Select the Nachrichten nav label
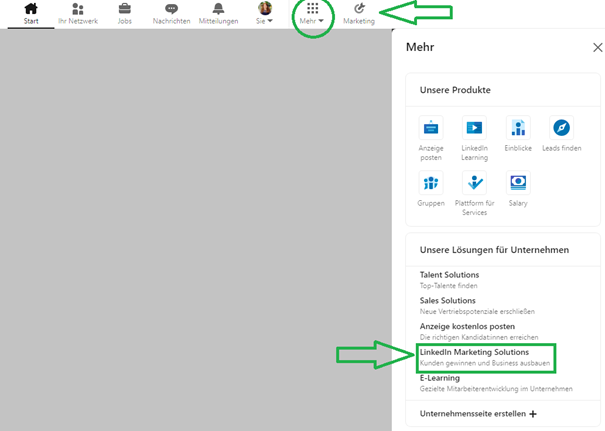Image resolution: width=605 pixels, height=431 pixels. pyautogui.click(x=171, y=21)
